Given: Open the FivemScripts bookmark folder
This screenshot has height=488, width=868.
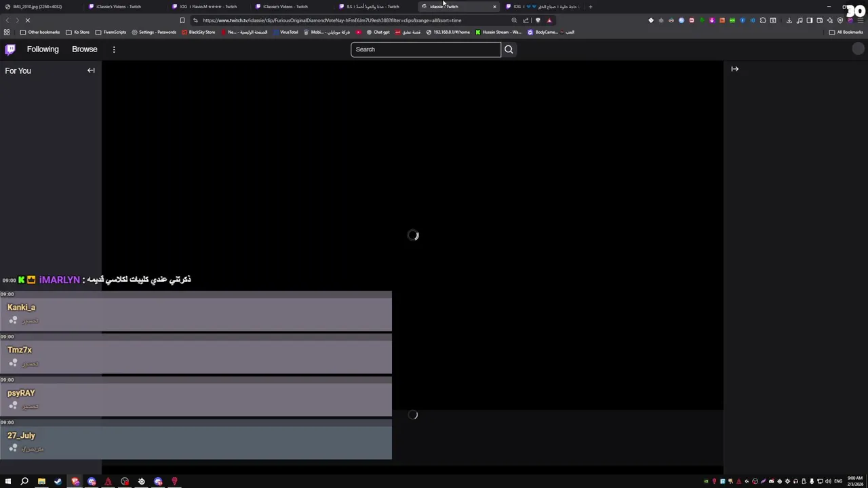Looking at the screenshot, I should tap(111, 32).
